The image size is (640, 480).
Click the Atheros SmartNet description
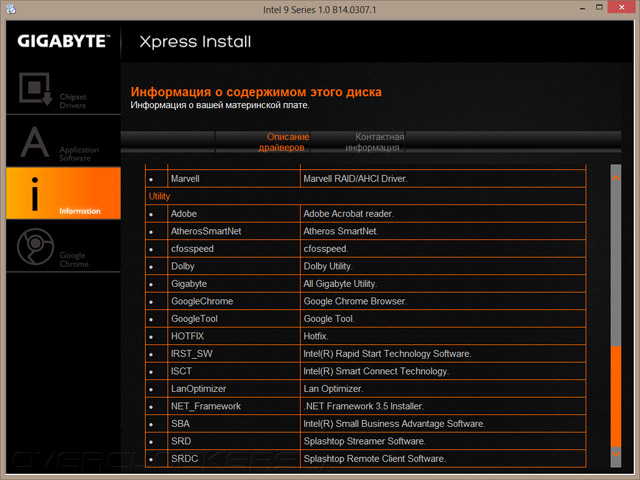(341, 231)
